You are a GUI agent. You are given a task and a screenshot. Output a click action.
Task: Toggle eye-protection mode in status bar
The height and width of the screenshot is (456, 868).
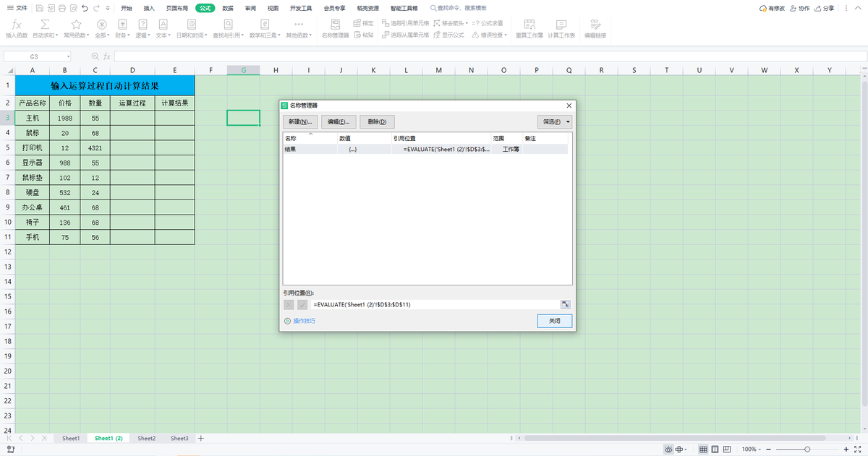point(668,449)
